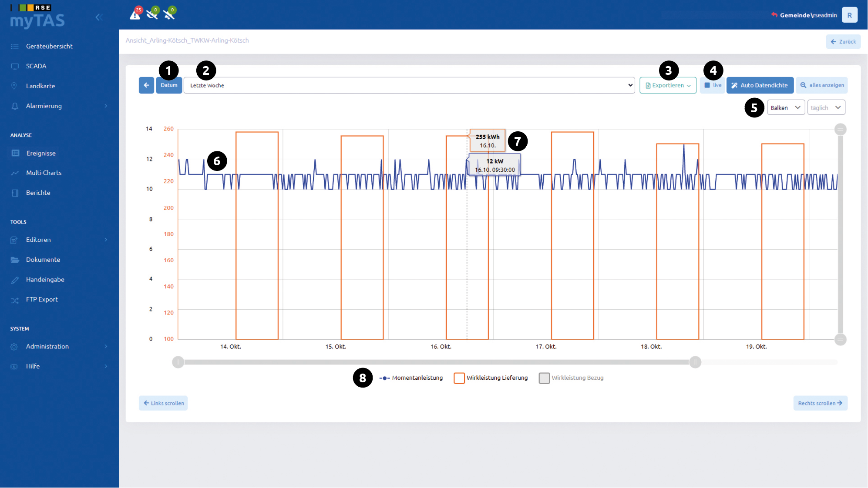This screenshot has height=488, width=868.
Task: Toggle Wirkleistung Lieferung legend series
Action: (491, 378)
